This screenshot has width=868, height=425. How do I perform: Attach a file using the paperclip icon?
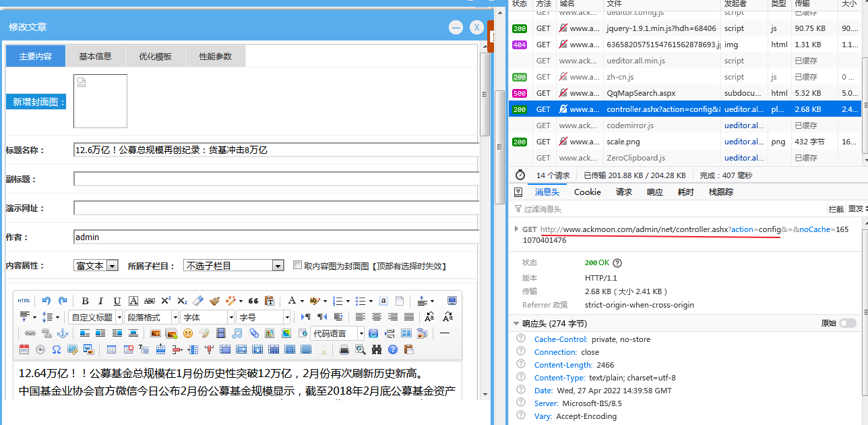pos(254,333)
